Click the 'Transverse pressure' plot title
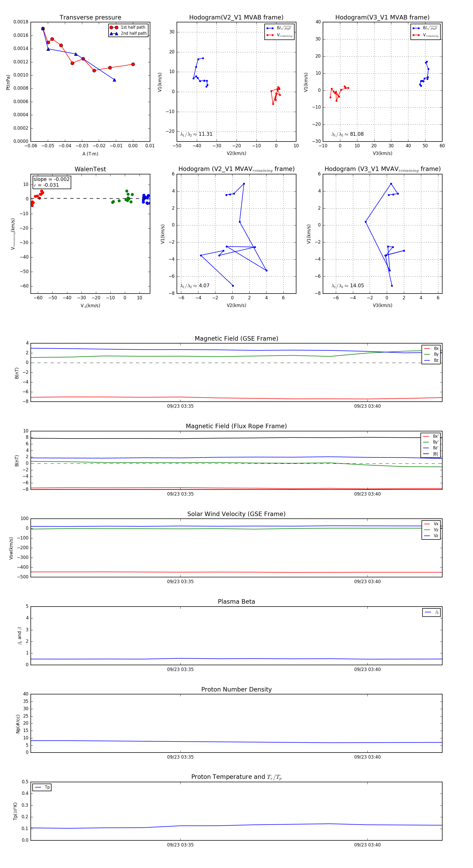473x868 pixels. pos(90,18)
